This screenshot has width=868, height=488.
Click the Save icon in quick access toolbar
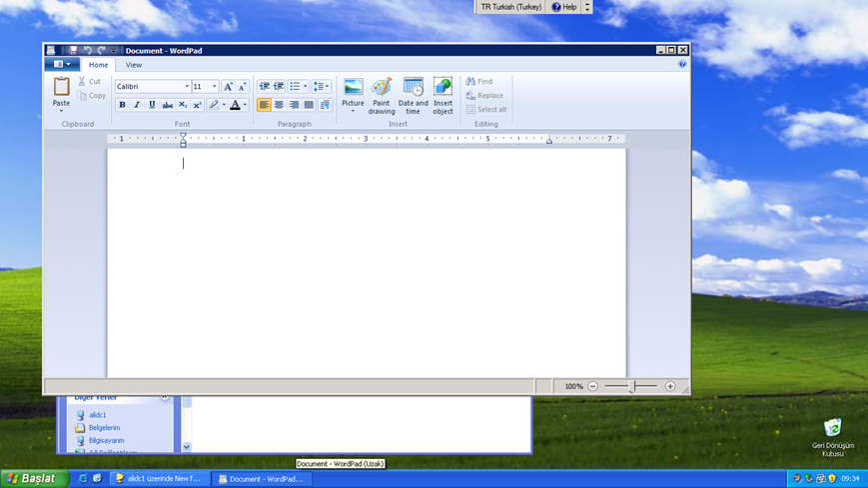(73, 50)
